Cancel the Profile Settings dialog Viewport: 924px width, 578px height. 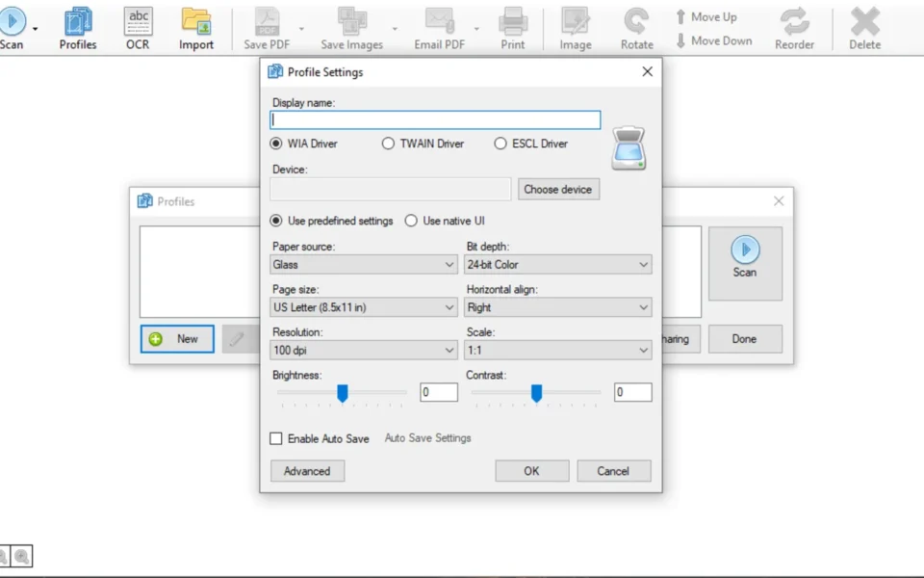tap(613, 471)
